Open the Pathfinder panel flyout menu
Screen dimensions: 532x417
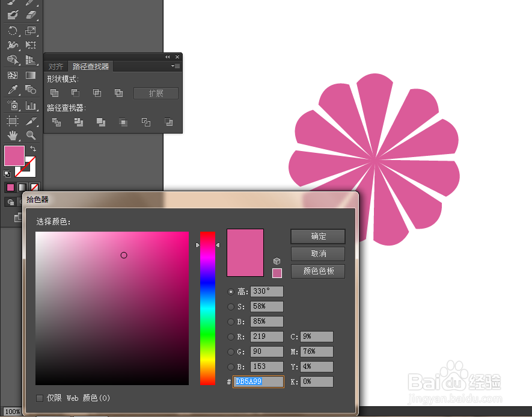pyautogui.click(x=176, y=66)
